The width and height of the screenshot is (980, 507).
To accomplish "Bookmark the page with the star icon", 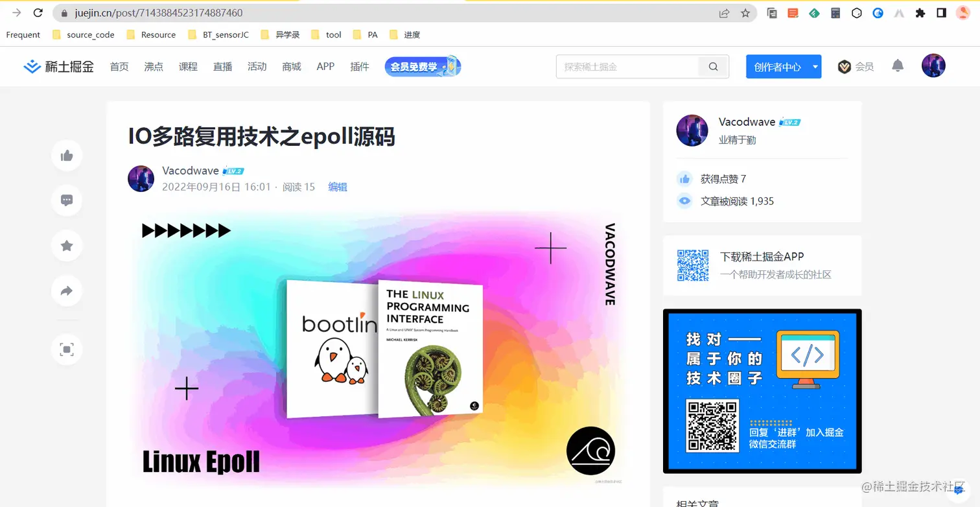I will [x=746, y=12].
